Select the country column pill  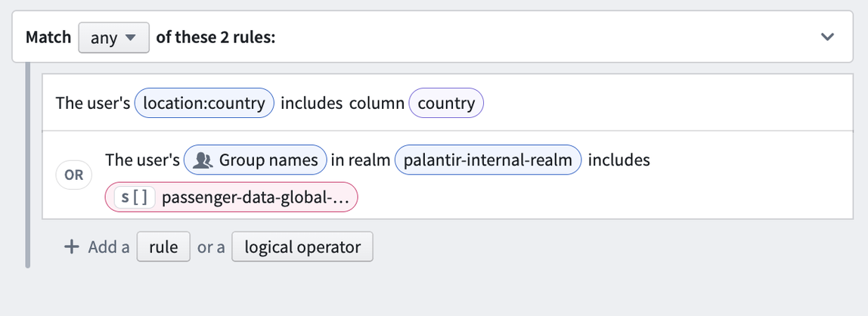click(446, 104)
